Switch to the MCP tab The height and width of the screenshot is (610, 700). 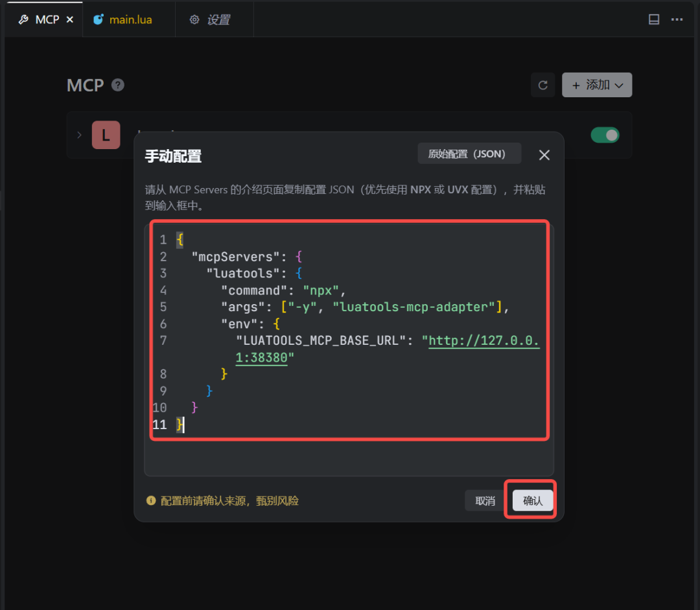coord(43,19)
